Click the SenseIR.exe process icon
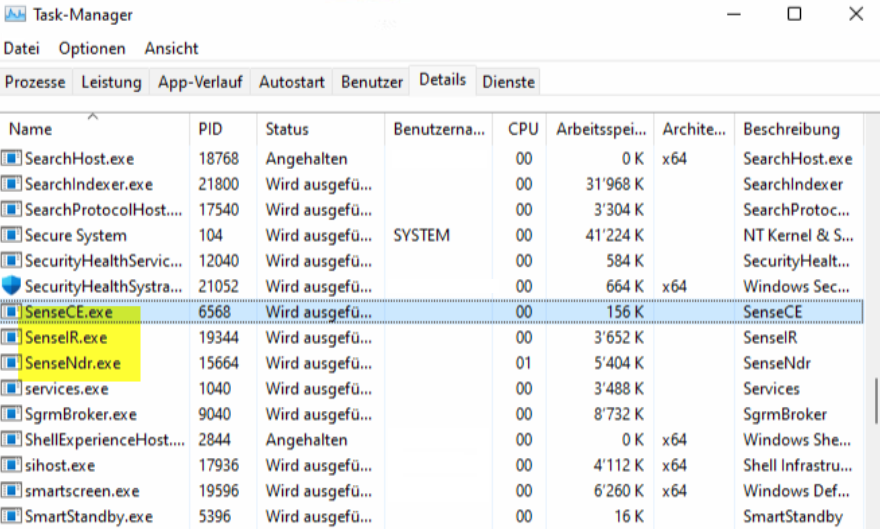 (x=11, y=337)
